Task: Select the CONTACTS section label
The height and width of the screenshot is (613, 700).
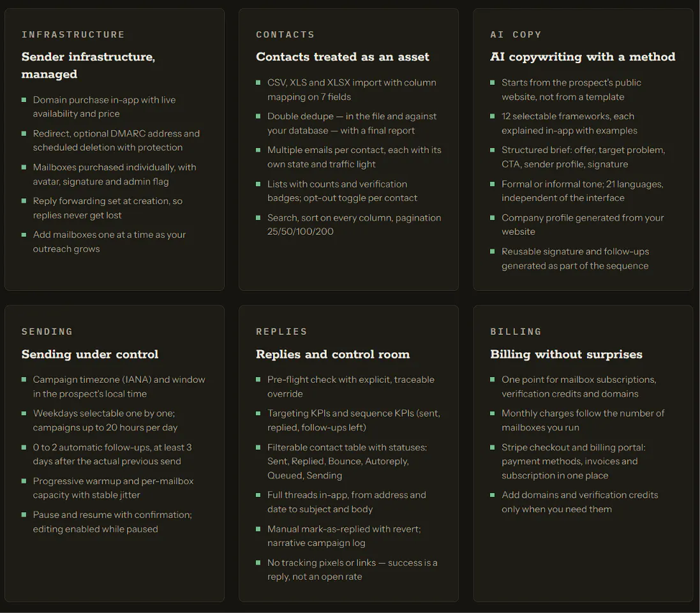Action: (x=285, y=34)
